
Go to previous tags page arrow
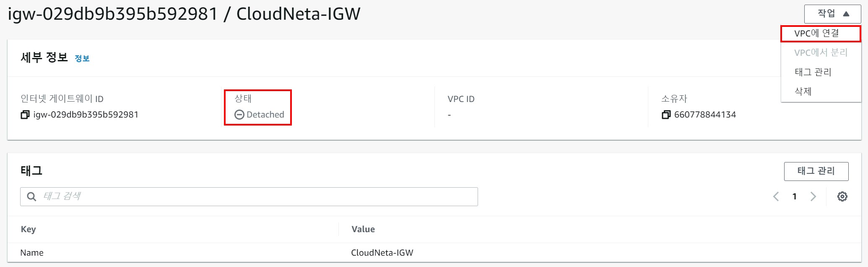776,196
